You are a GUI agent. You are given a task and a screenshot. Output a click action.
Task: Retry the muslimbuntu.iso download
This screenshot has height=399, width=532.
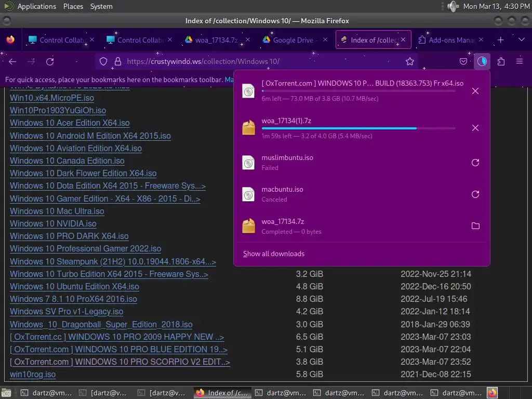475,163
